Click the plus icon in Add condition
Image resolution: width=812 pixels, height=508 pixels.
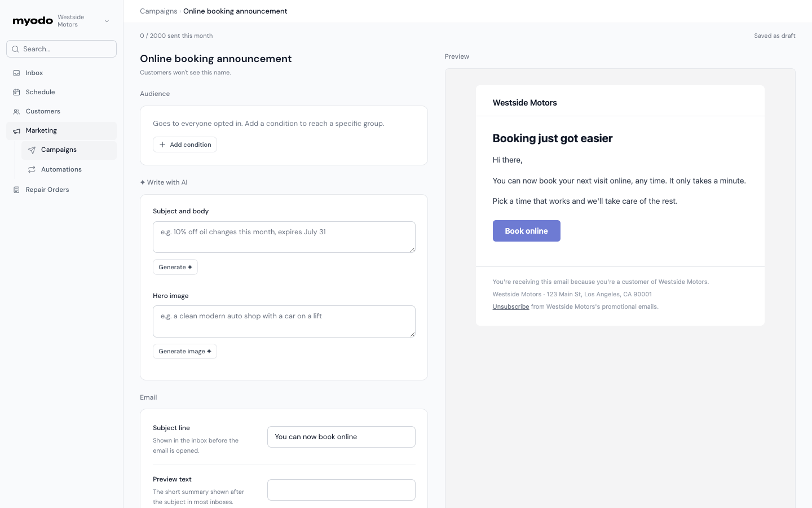[x=162, y=144]
